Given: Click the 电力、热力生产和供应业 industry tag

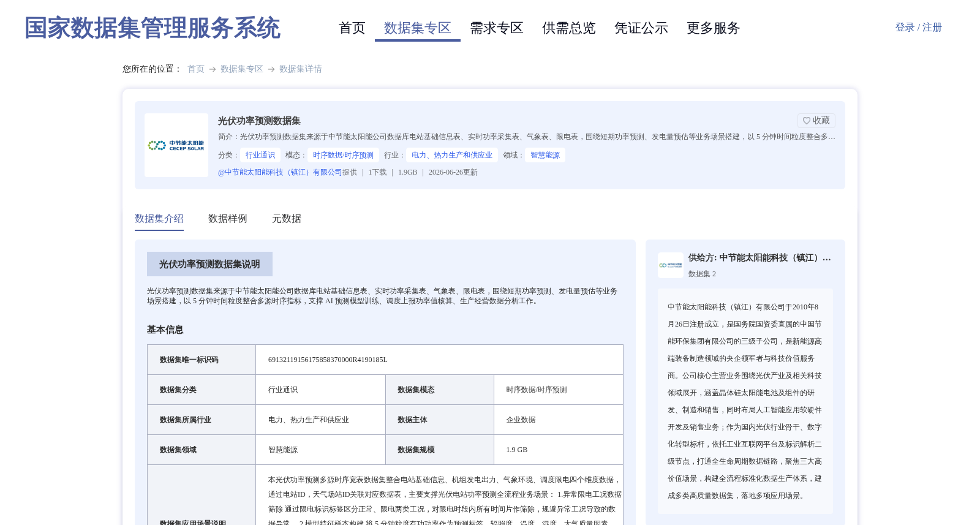Looking at the screenshot, I should click(452, 155).
